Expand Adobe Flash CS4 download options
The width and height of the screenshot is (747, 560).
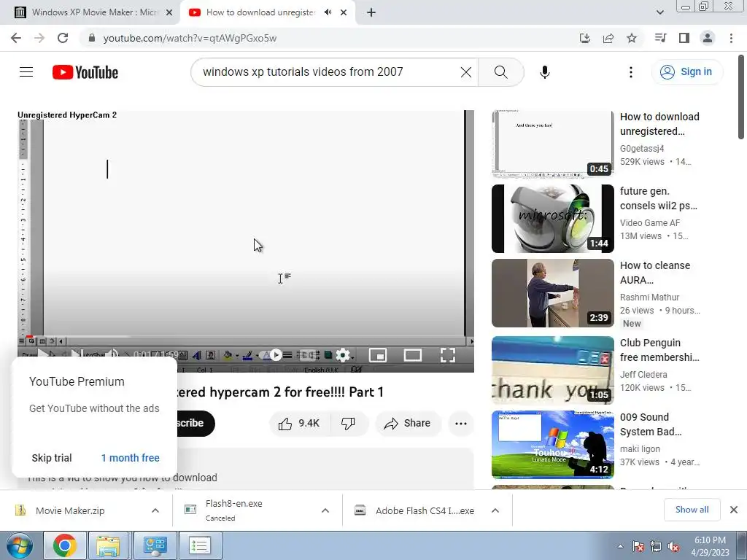pos(495,510)
